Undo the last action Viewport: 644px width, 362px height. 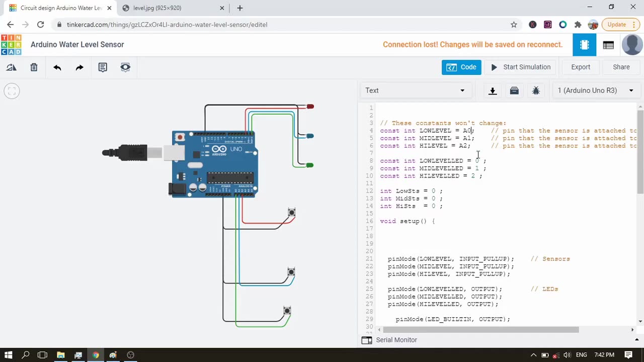(57, 67)
